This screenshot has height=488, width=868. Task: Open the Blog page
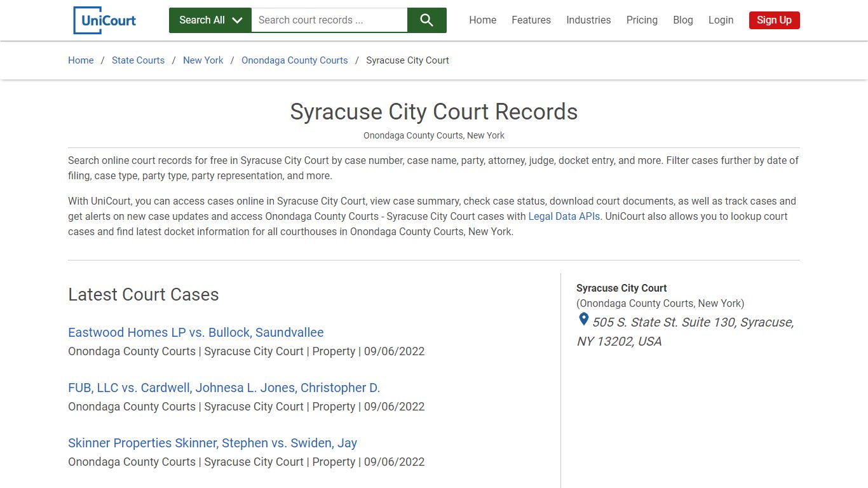click(683, 20)
